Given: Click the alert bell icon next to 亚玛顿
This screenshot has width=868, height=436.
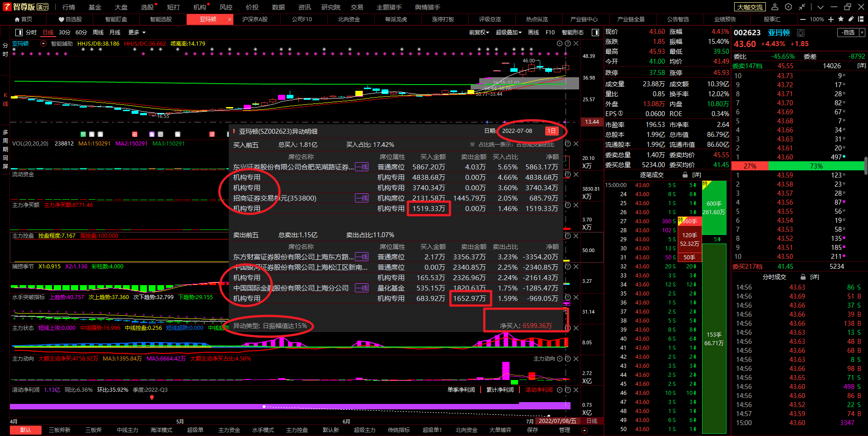Looking at the screenshot, I should (801, 33).
